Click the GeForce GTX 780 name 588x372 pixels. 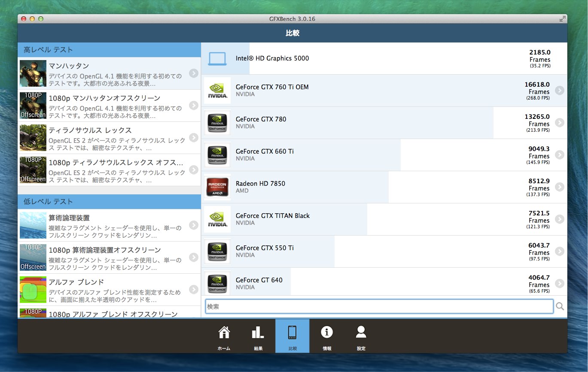(261, 119)
